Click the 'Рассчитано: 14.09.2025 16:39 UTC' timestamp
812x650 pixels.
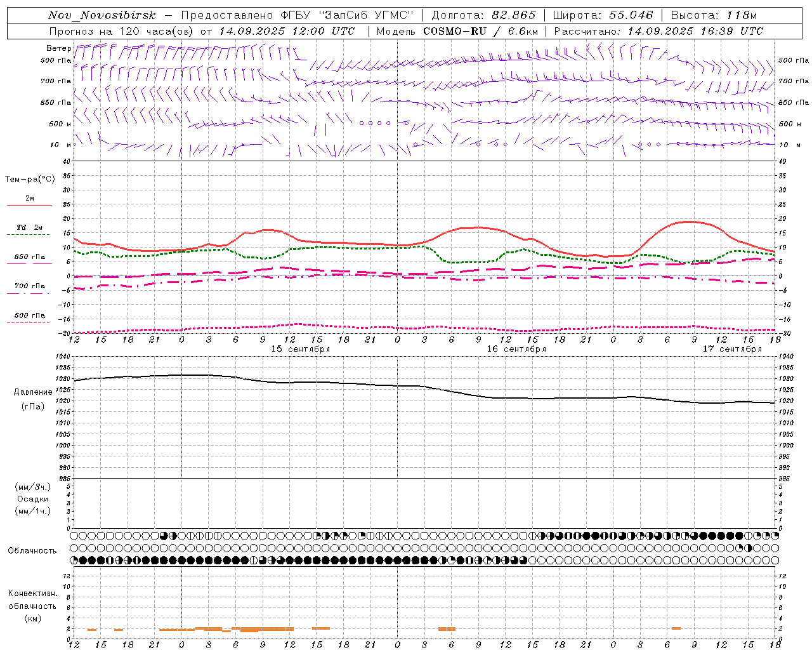pos(658,31)
